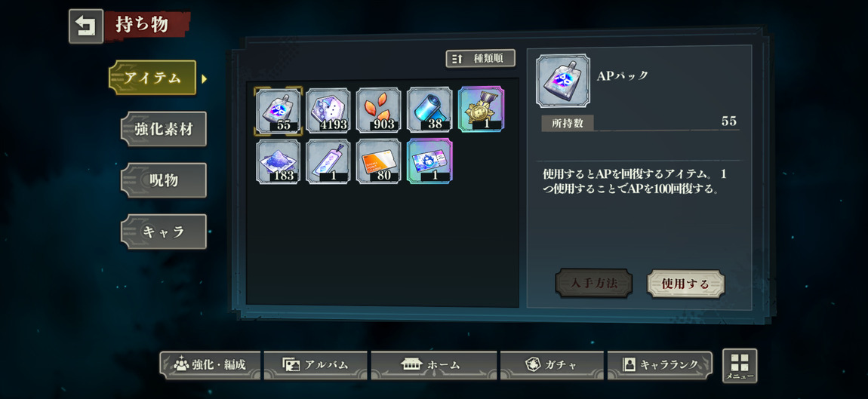Switch to the 強化素材 tab
The image size is (868, 399).
(x=163, y=130)
